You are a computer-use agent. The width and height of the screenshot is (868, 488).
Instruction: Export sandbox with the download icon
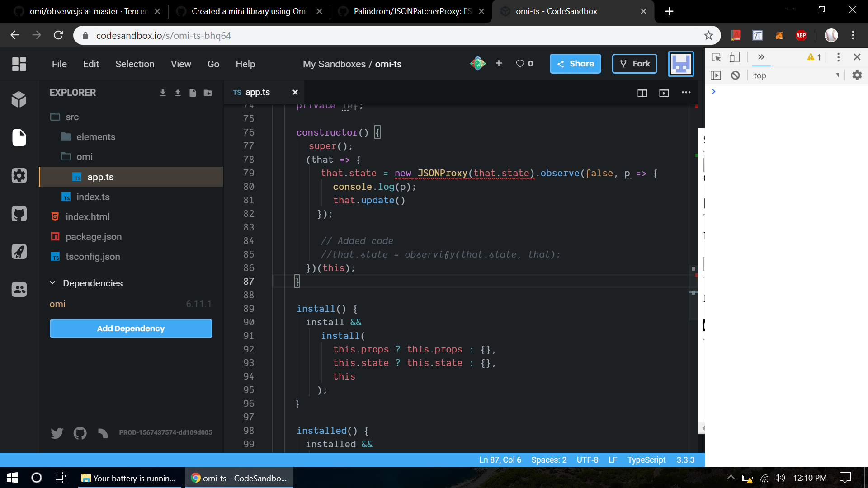pyautogui.click(x=163, y=93)
